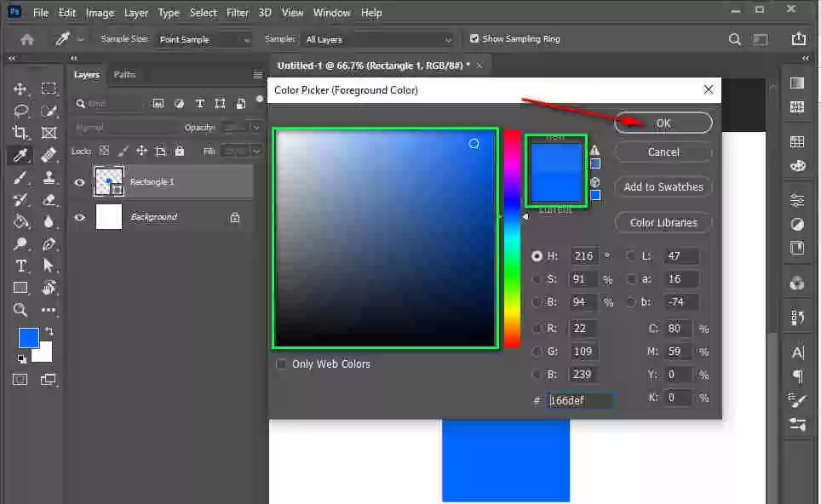Expand right panel dock arrows
Image resolution: width=821 pixels, height=504 pixels.
806,58
